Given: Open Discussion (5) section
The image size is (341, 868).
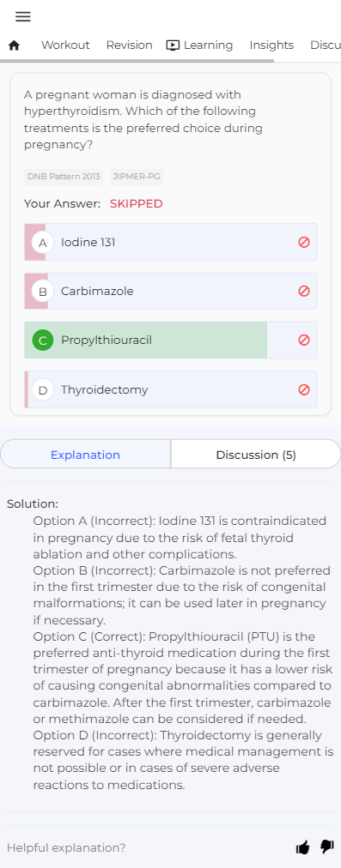Looking at the screenshot, I should click(x=256, y=455).
